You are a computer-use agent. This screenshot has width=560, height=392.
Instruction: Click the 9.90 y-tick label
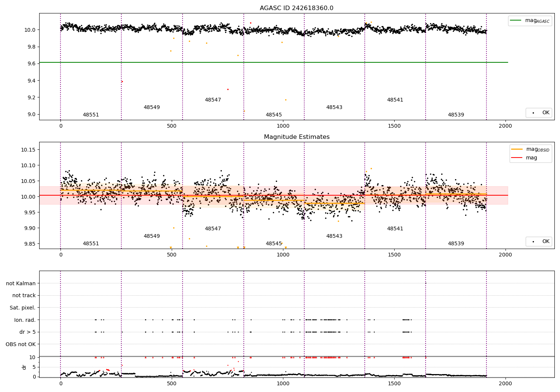coord(30,228)
